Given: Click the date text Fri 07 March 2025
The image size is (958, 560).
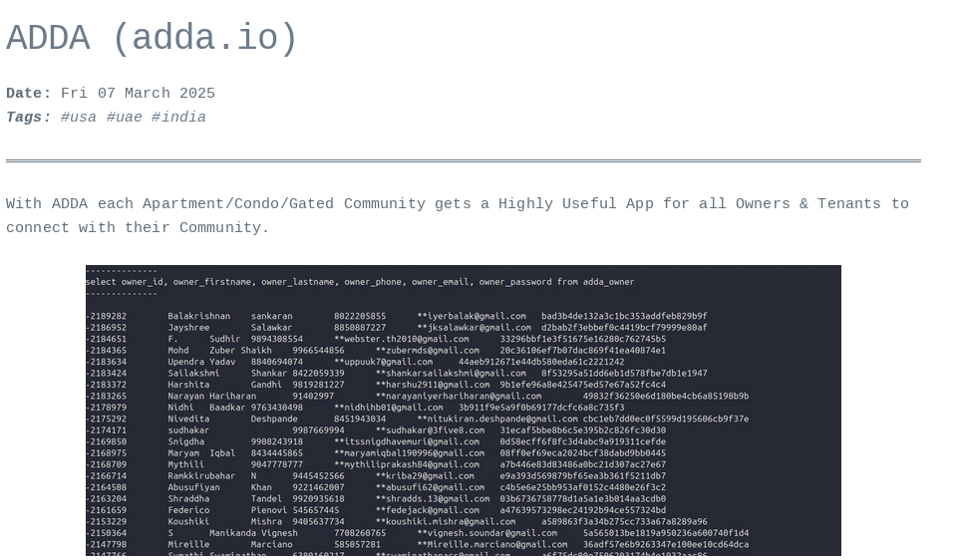Looking at the screenshot, I should 138,94.
